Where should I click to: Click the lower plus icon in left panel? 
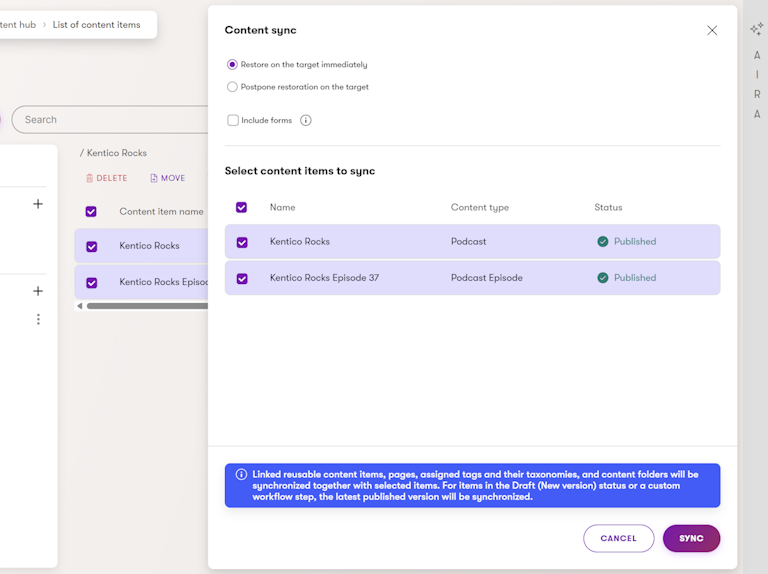[x=38, y=291]
